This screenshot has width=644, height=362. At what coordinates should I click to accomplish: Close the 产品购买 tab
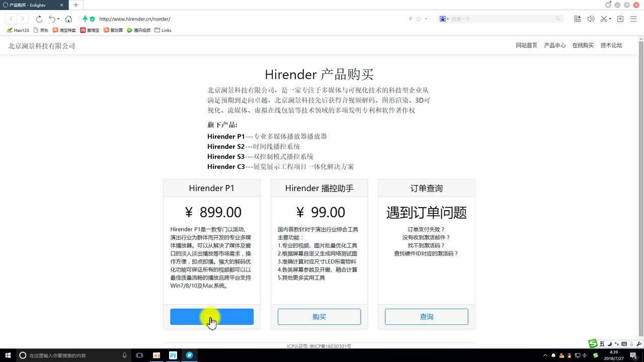pyautogui.click(x=62, y=5)
